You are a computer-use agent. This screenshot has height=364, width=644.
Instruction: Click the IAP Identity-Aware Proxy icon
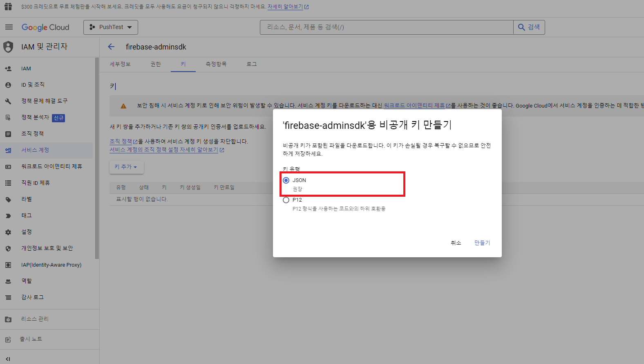point(8,265)
